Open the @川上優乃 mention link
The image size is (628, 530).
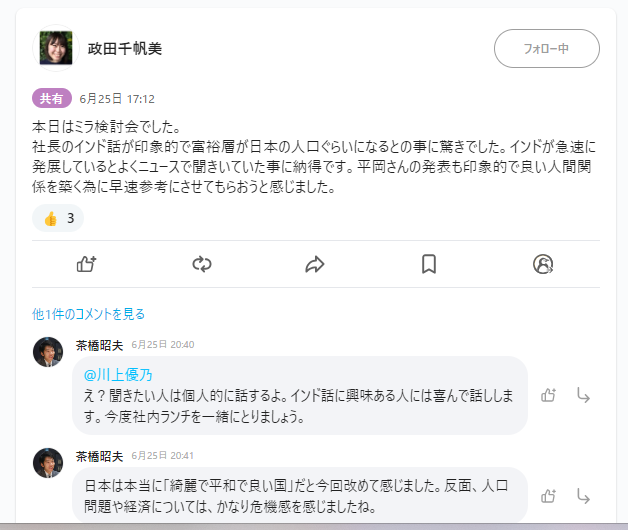pyautogui.click(x=118, y=375)
